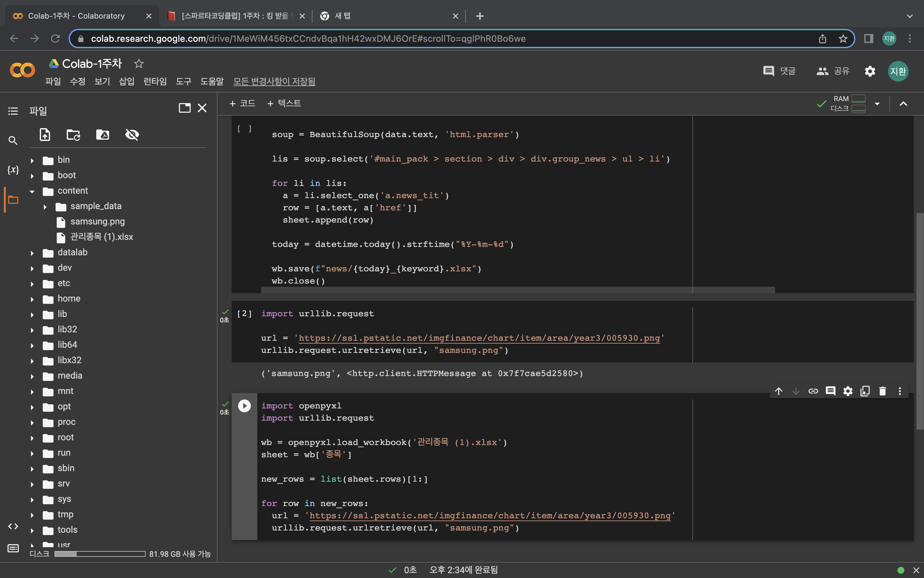Add a text cell with + 텍스트

[284, 103]
